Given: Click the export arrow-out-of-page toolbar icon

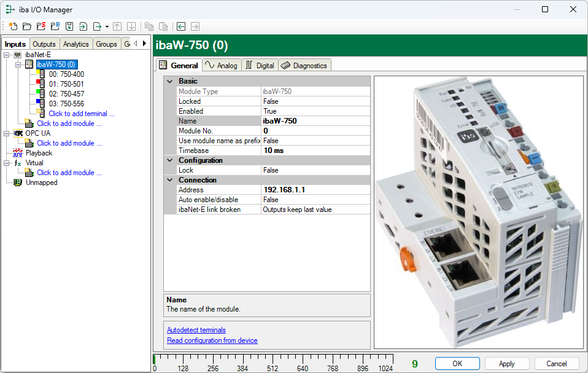Looking at the screenshot, I should tap(97, 26).
